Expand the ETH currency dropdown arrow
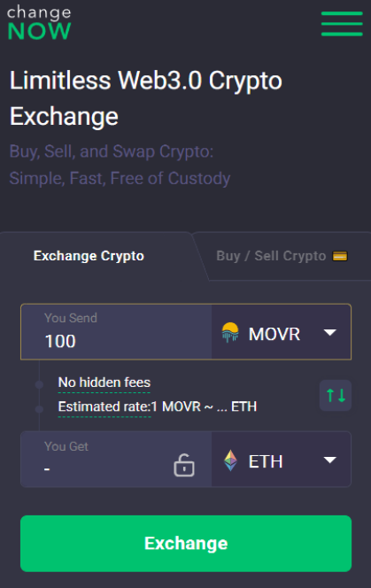This screenshot has width=371, height=588. click(329, 460)
